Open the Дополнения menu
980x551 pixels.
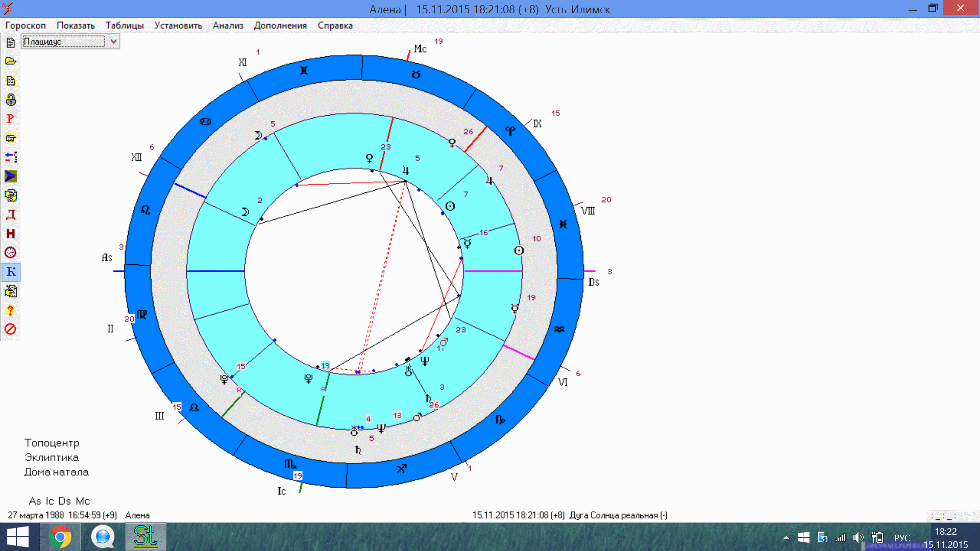coord(280,26)
